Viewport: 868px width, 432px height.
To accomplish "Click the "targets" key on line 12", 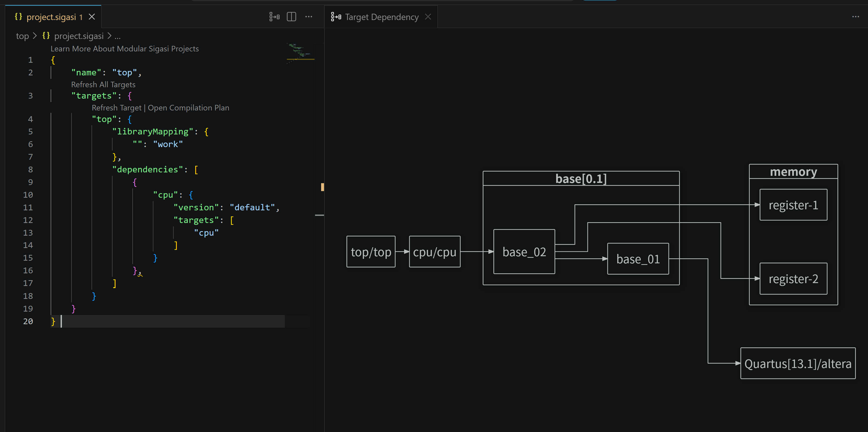I will click(196, 220).
